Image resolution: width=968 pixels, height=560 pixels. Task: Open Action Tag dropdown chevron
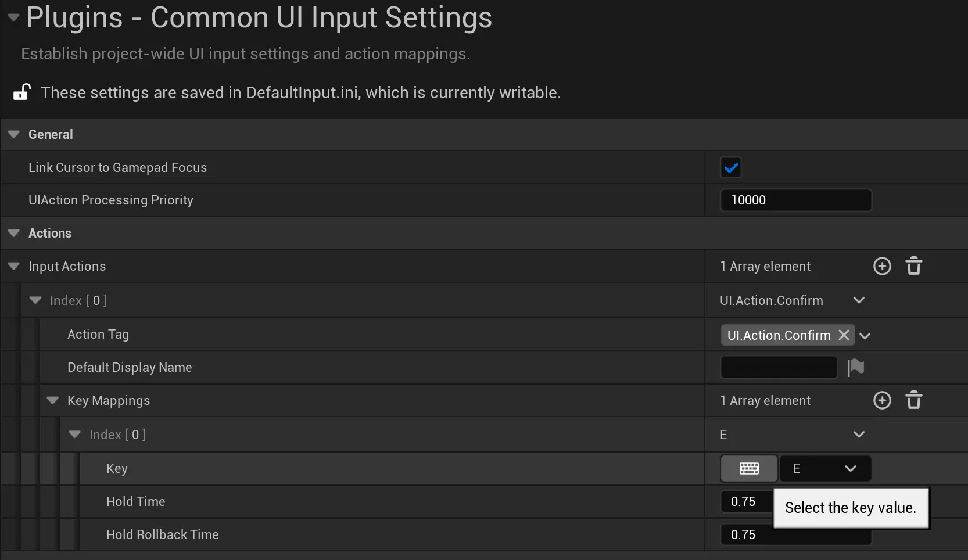[865, 336]
